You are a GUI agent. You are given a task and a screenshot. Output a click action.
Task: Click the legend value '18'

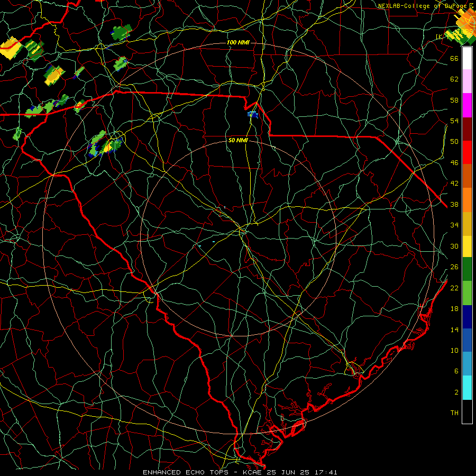click(454, 308)
